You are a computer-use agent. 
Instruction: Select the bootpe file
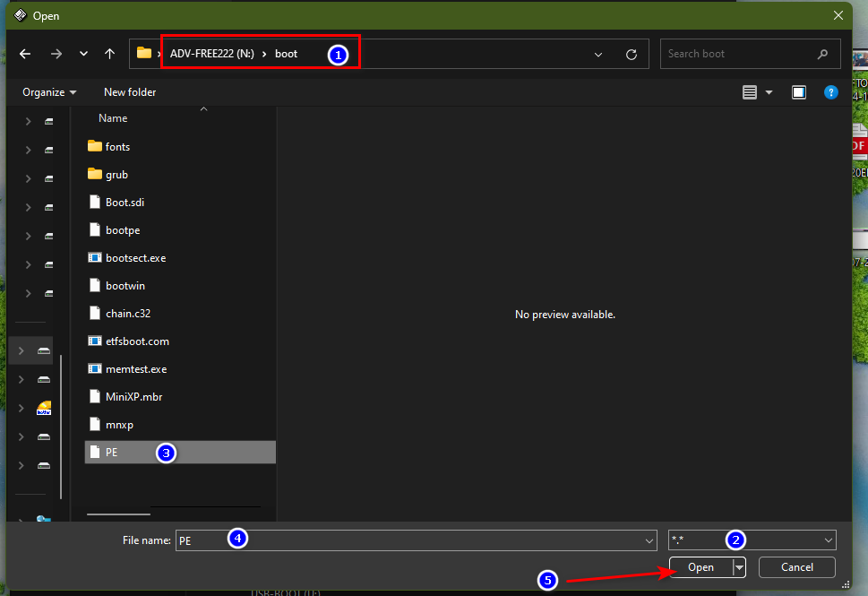(180, 229)
